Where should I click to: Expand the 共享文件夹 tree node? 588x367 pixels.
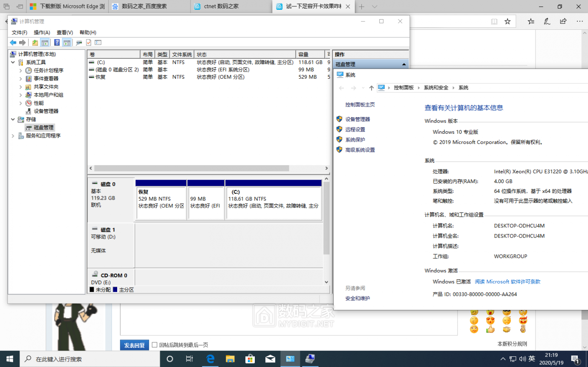tap(21, 87)
